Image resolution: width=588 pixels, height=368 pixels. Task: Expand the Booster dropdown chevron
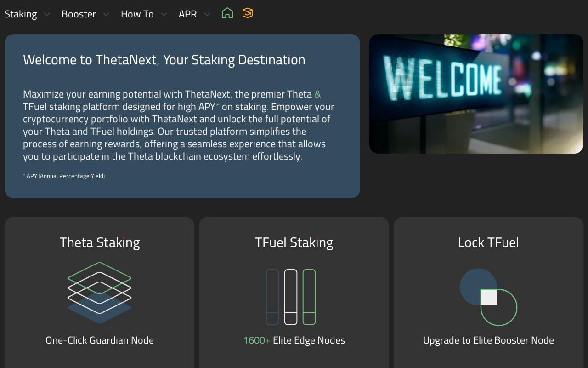pos(106,15)
